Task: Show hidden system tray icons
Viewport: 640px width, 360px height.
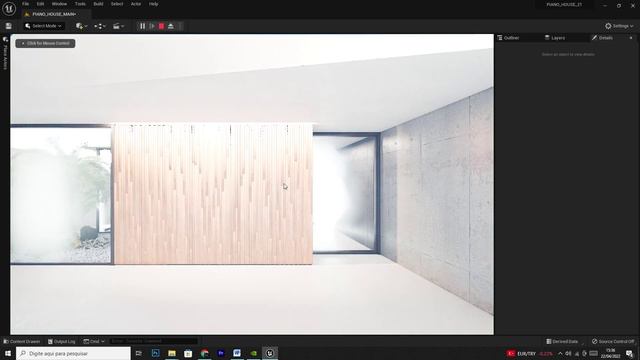Action: (560, 353)
